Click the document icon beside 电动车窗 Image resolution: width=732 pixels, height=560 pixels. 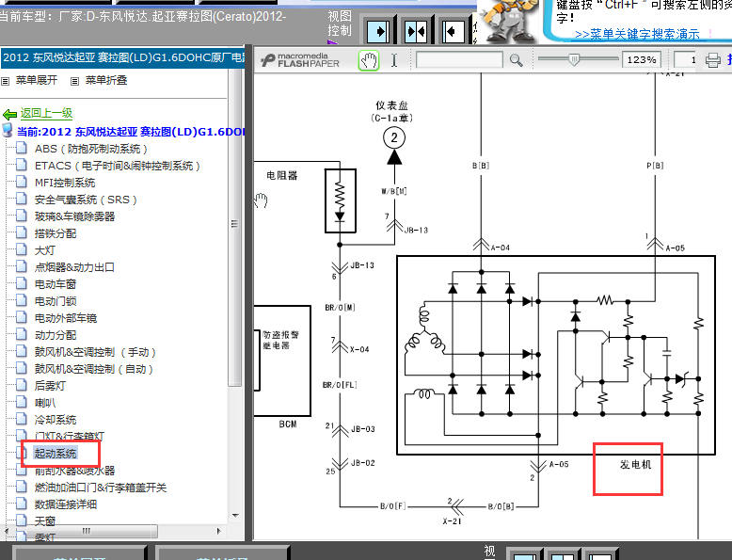[x=22, y=283]
